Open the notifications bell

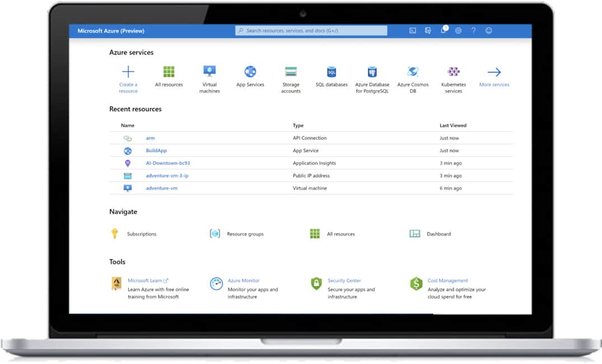point(444,30)
